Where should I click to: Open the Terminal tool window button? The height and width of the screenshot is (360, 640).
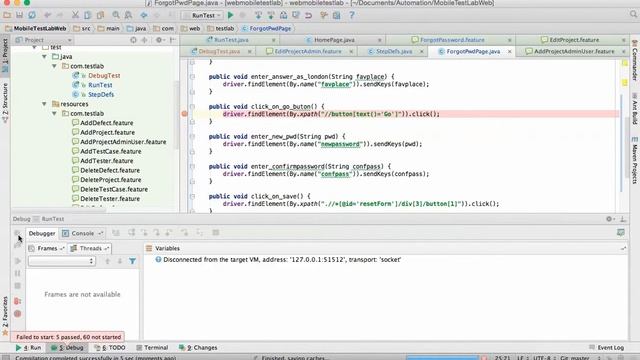[x=152, y=348]
